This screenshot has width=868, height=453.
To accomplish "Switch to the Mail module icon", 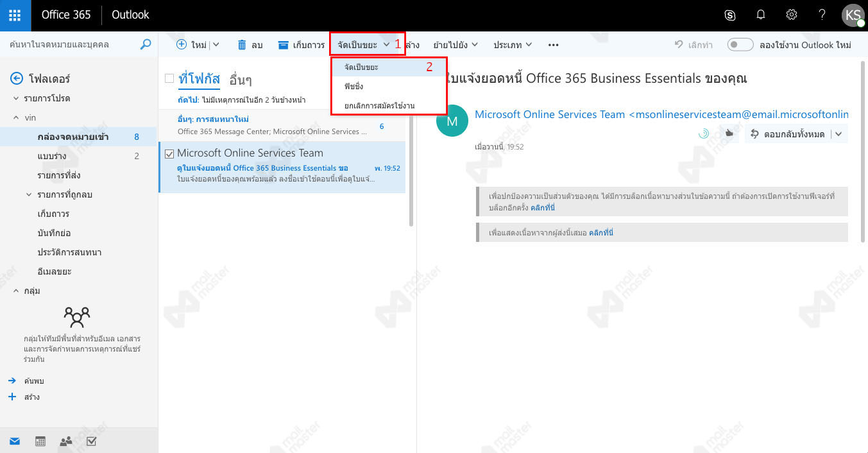I will [15, 441].
